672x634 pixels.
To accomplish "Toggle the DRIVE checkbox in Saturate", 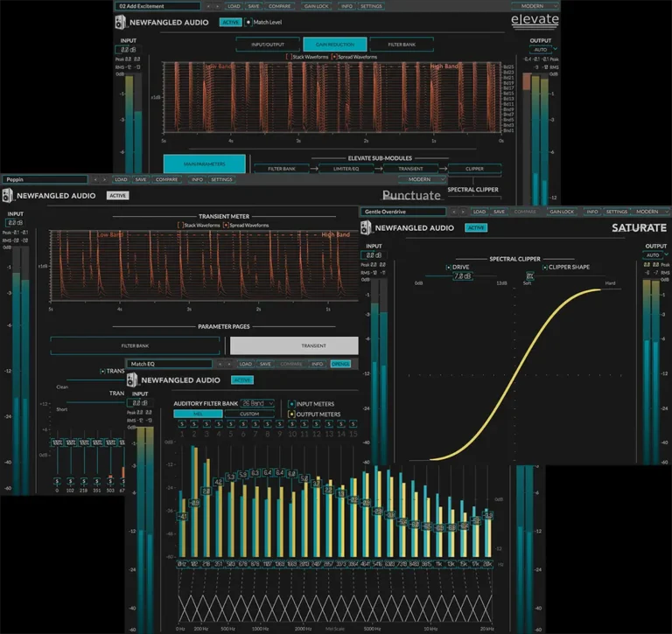I will (x=448, y=267).
